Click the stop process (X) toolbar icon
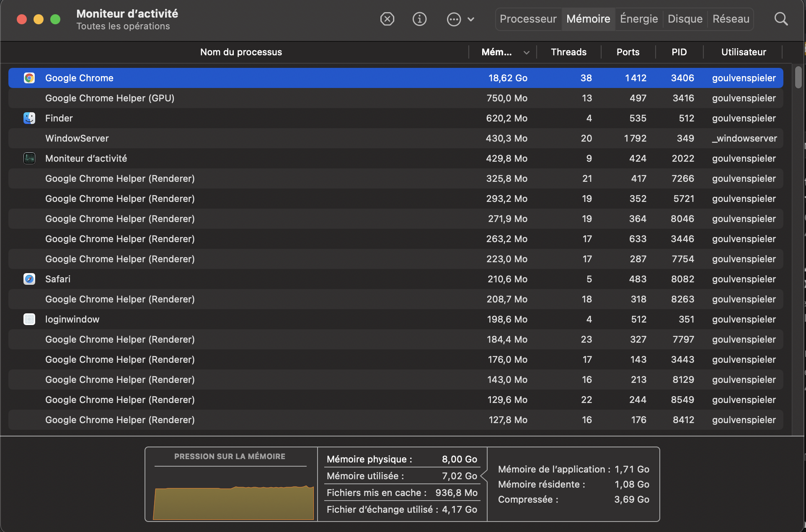The height and width of the screenshot is (532, 806). tap(387, 19)
